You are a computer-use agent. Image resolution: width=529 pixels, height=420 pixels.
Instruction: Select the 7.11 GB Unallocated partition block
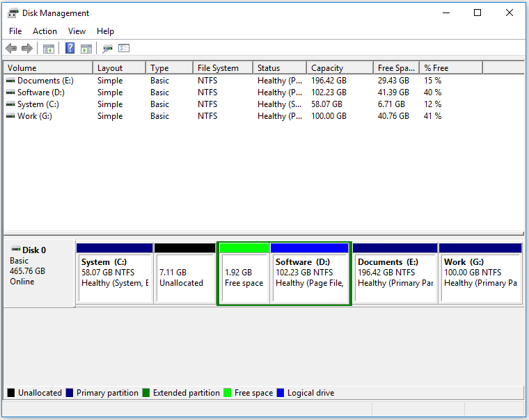point(184,277)
